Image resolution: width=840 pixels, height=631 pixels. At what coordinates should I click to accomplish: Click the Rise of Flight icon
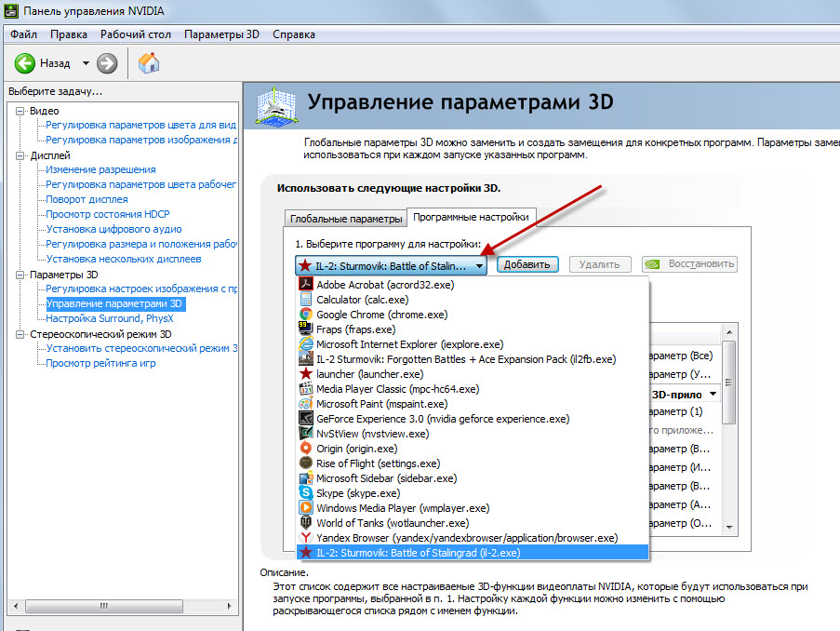[306, 463]
